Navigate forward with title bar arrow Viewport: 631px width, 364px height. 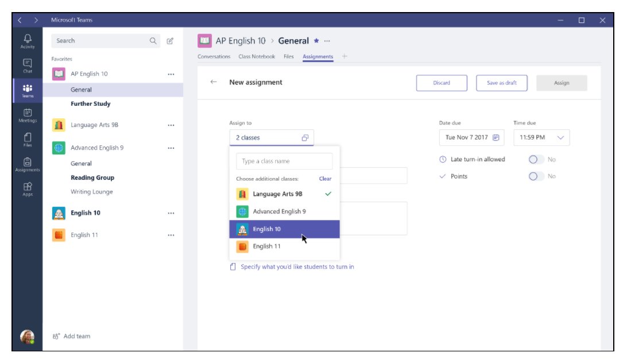36,20
